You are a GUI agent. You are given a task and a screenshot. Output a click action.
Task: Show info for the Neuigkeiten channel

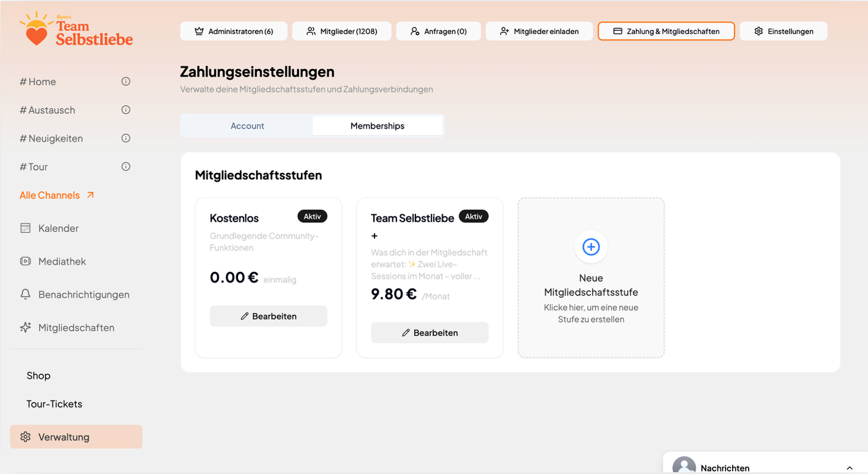coord(125,138)
